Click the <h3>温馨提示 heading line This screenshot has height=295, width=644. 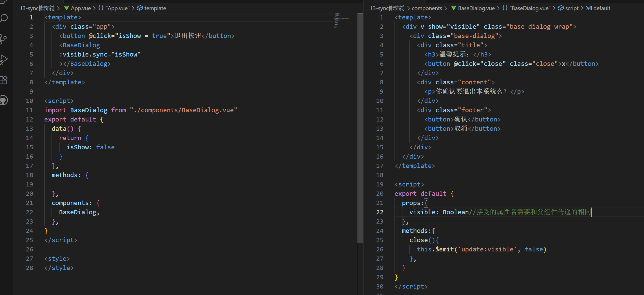point(458,55)
